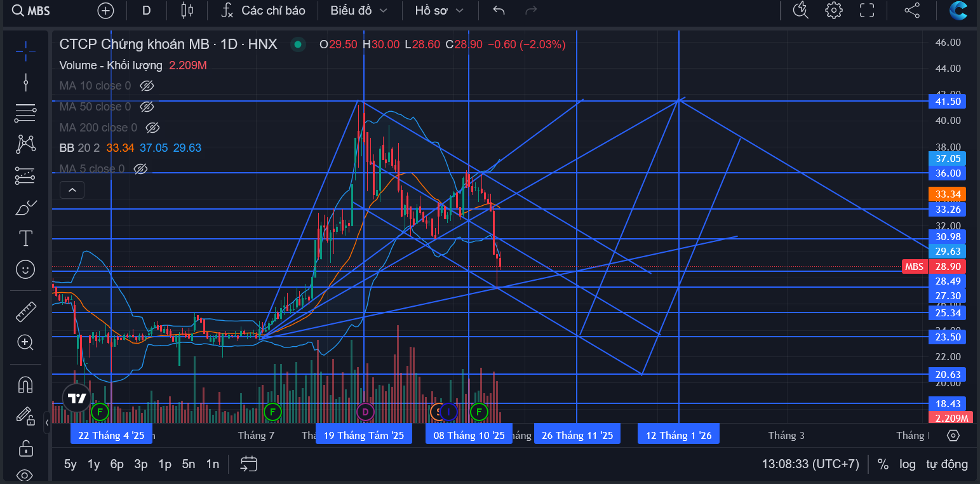Select the Text annotation tool
980x484 pixels.
25,238
